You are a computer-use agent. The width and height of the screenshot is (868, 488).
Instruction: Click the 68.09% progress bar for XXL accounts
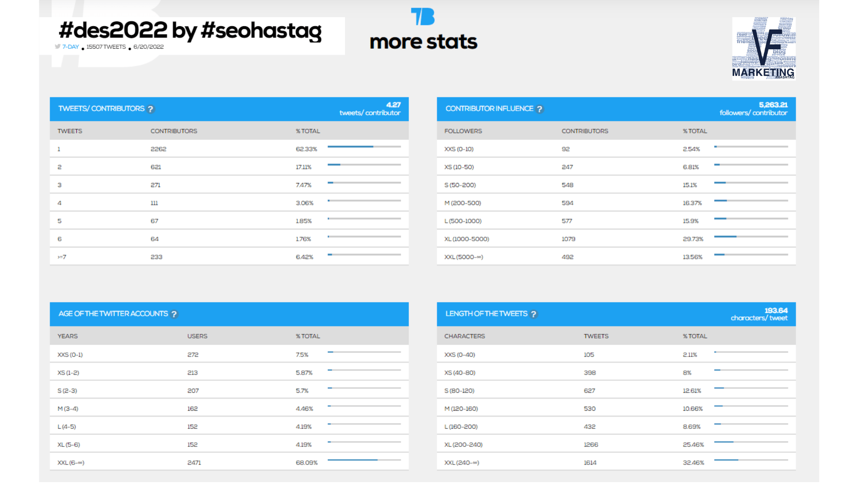(x=364, y=460)
